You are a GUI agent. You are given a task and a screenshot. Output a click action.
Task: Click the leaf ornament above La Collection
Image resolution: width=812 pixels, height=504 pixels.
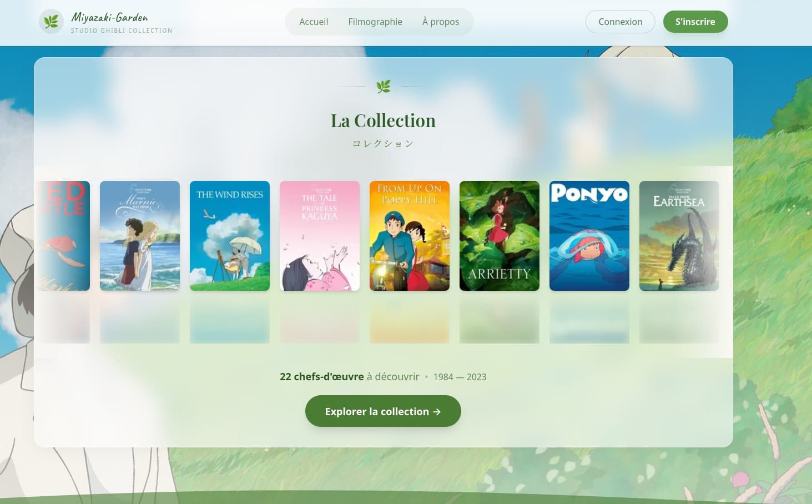tap(383, 86)
